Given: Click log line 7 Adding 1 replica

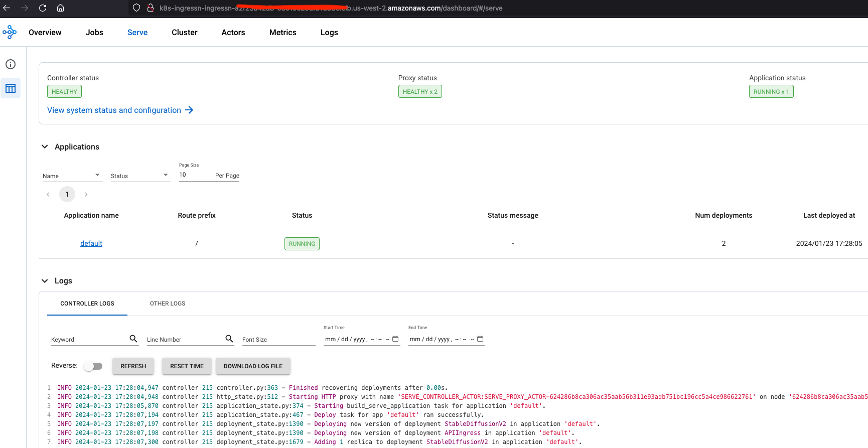Looking at the screenshot, I should click(320, 442).
